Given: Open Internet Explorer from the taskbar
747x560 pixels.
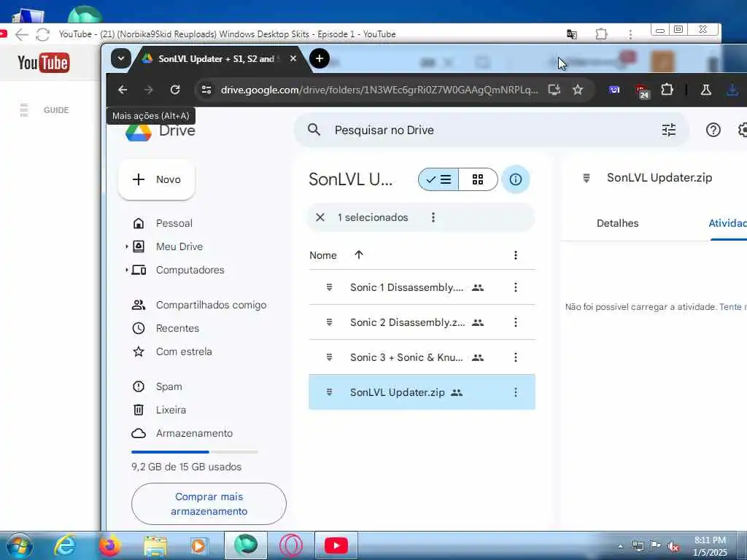Looking at the screenshot, I should [65, 545].
